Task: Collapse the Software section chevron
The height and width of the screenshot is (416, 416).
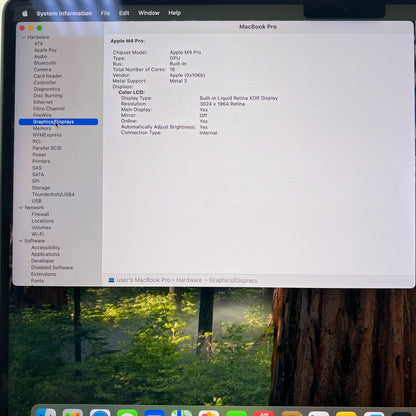Action: (x=21, y=241)
